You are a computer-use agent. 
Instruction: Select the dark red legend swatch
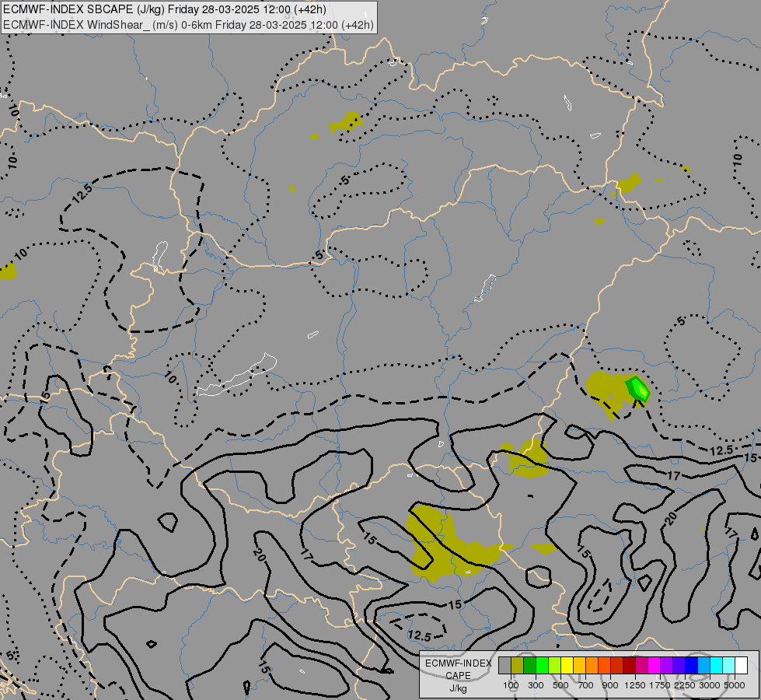[x=629, y=666]
